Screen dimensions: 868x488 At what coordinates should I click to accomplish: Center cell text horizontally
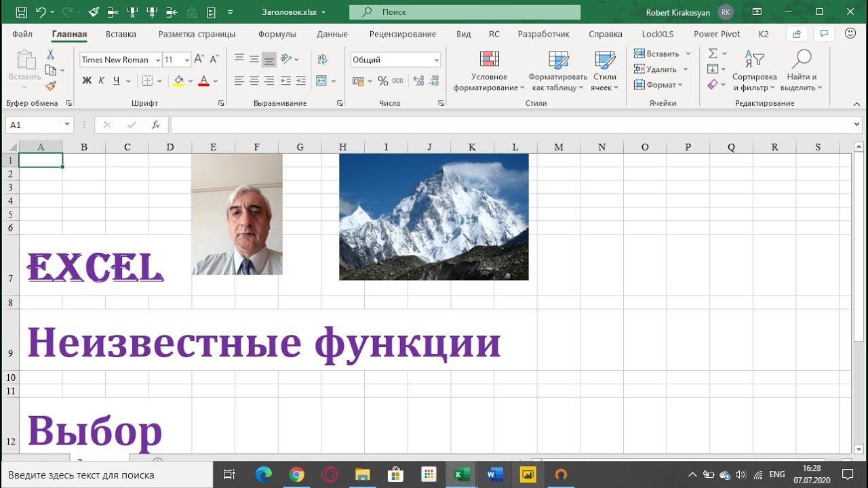(x=254, y=81)
